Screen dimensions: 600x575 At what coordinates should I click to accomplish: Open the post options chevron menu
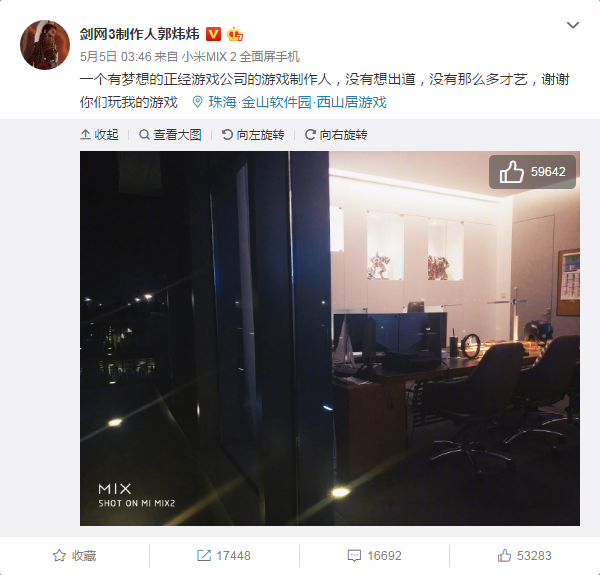[x=572, y=25]
